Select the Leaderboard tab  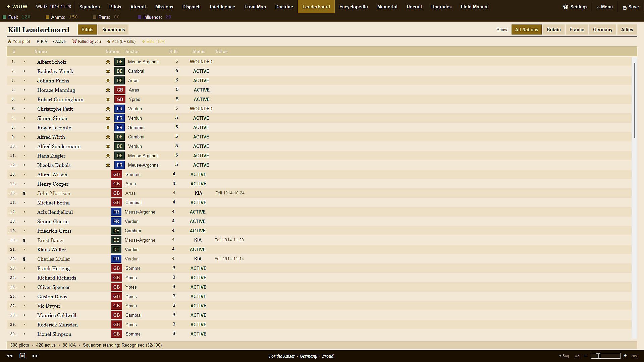tap(316, 7)
